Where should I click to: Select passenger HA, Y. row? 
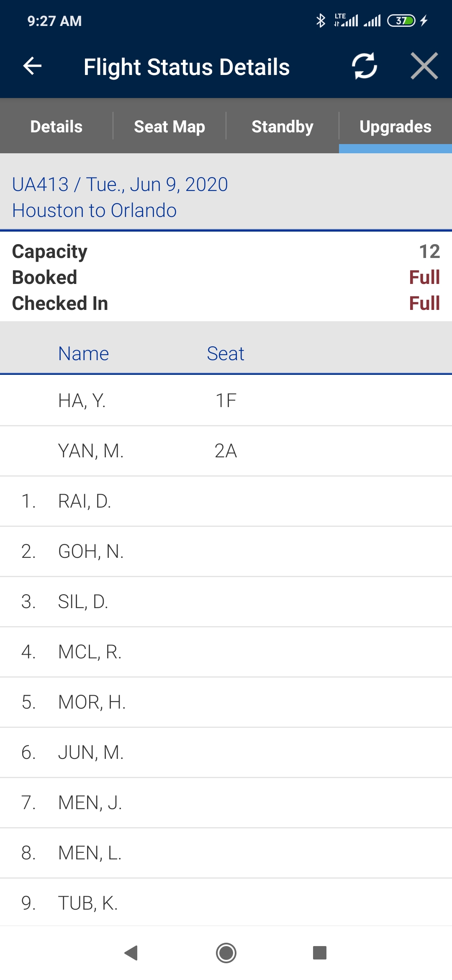pyautogui.click(x=226, y=401)
